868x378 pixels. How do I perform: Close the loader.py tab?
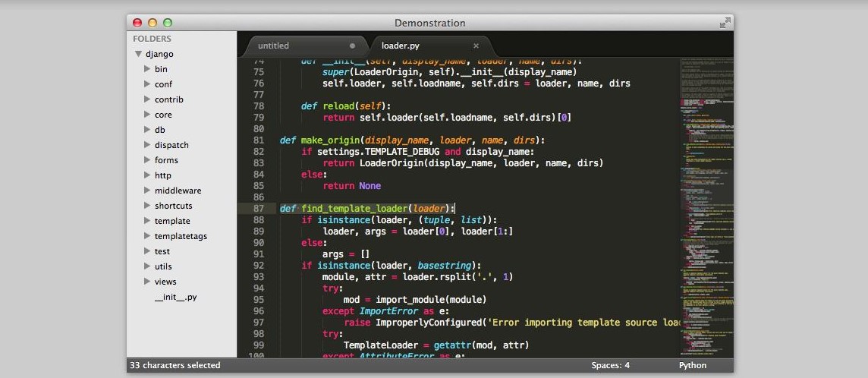[x=476, y=46]
